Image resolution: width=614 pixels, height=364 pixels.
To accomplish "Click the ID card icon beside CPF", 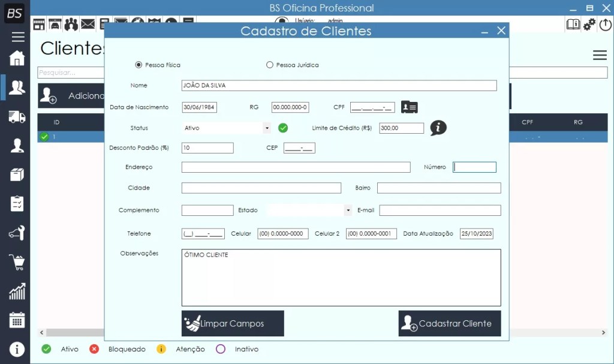I will click(410, 107).
